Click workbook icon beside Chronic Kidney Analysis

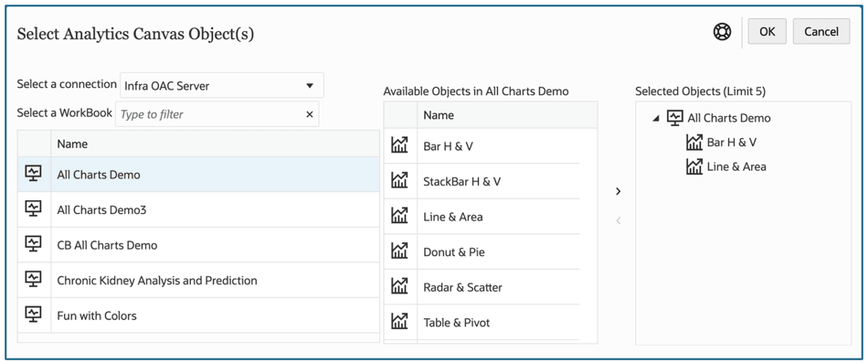tap(34, 280)
